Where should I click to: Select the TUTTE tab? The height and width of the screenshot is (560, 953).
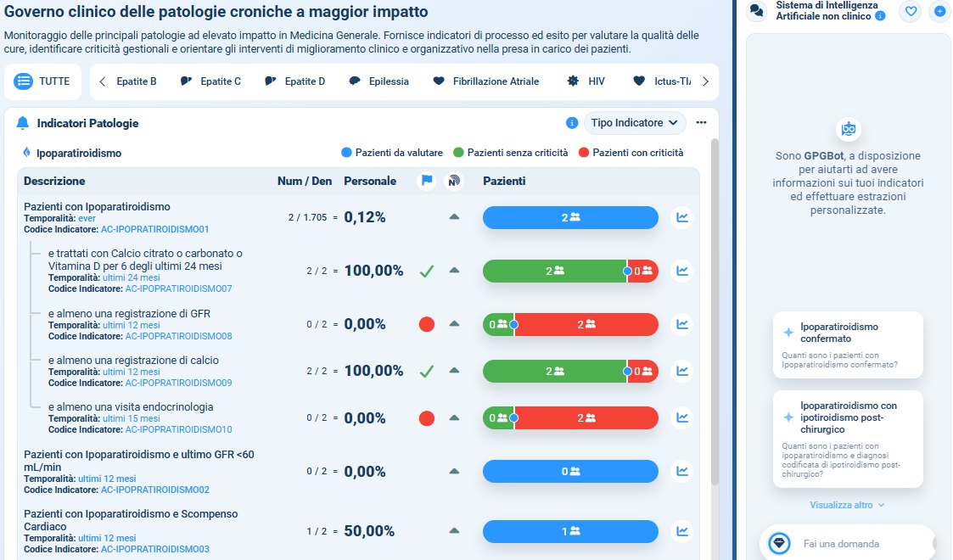point(42,81)
